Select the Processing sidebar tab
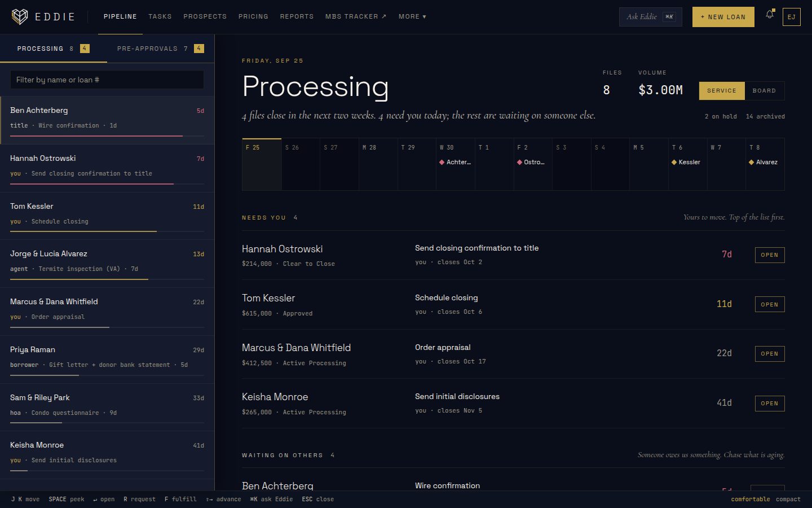812x508 pixels. [54, 49]
